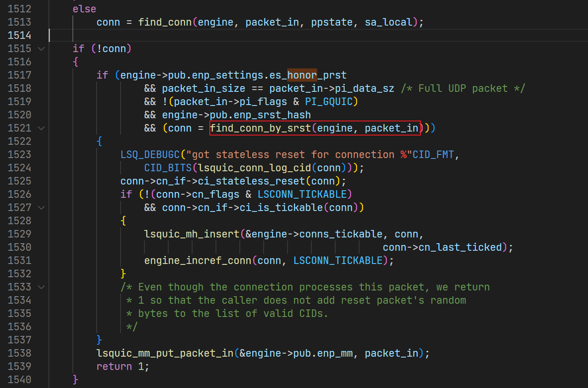The height and width of the screenshot is (388, 588).
Task: Click the CID_FMT macro
Action: pyautogui.click(x=433, y=154)
